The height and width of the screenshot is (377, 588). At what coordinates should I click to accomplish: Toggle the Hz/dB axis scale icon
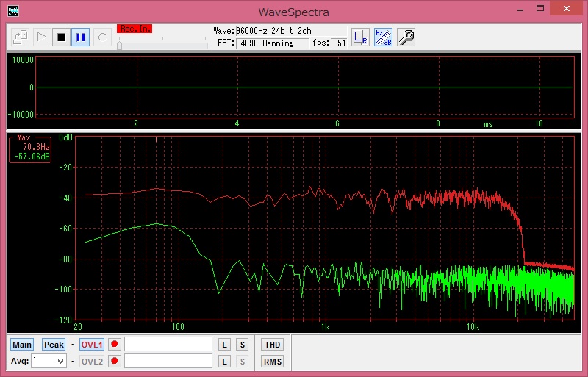tap(383, 37)
